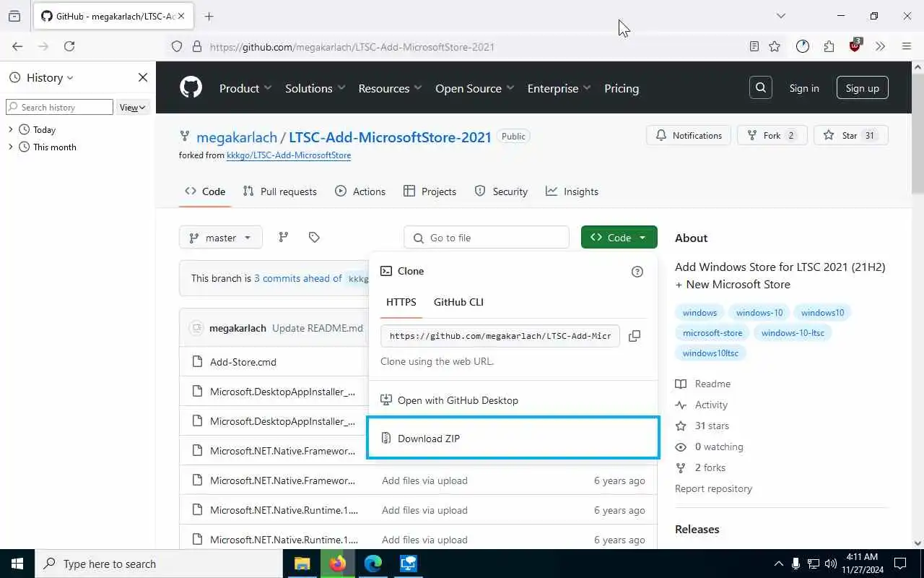Open the megakarlach owner link
The width and height of the screenshot is (924, 578).
237,137
